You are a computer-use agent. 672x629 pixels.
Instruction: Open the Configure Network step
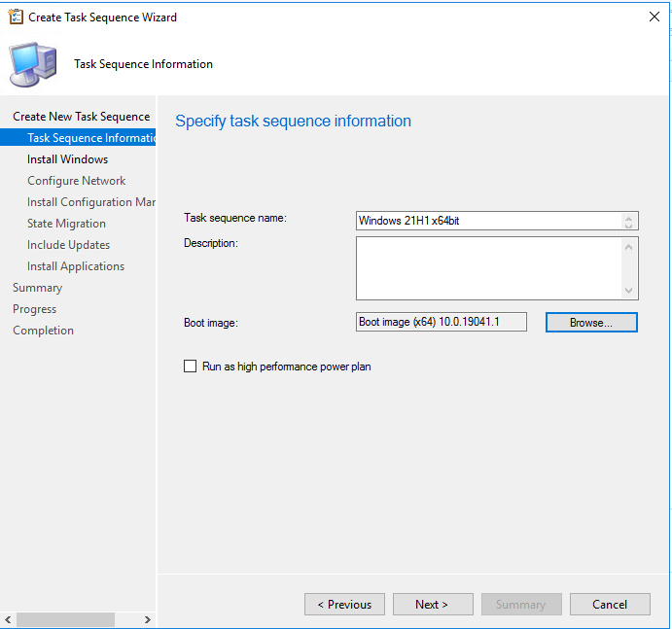pos(76,181)
